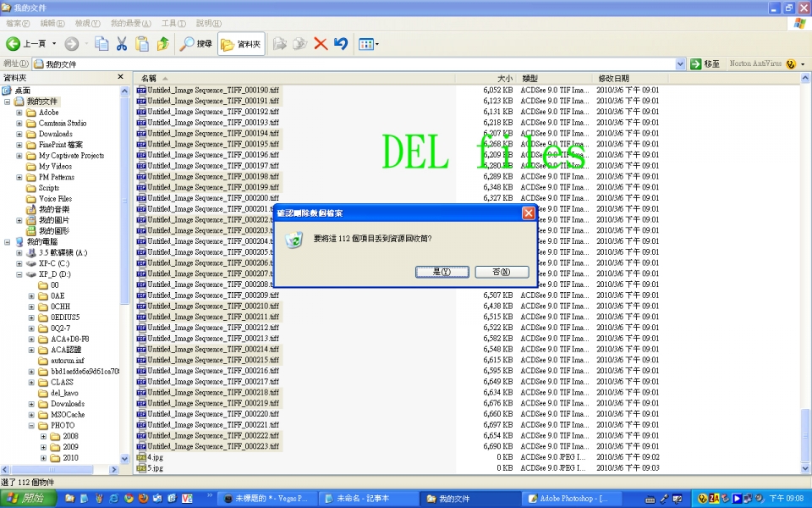Click the Forward arrow toolbar icon
This screenshot has height=508, width=812.
pyautogui.click(x=71, y=44)
